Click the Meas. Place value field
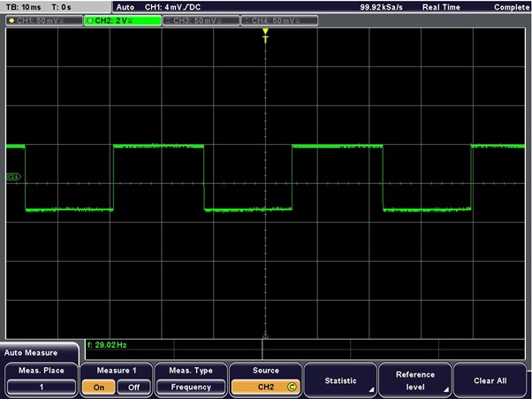 42,387
